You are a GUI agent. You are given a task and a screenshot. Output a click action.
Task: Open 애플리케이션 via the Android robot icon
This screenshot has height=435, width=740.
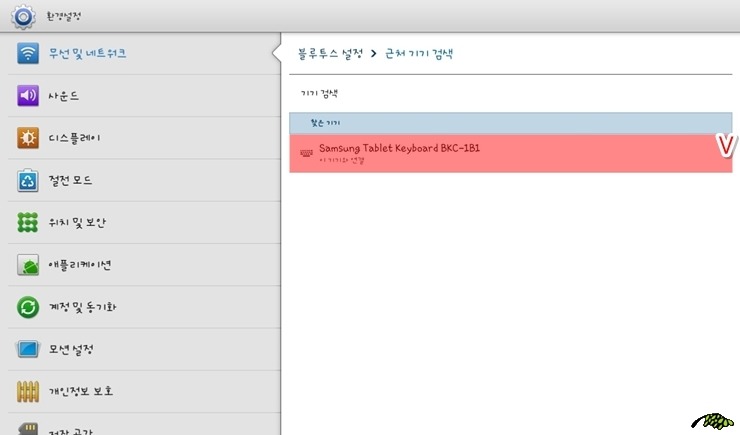click(x=28, y=265)
